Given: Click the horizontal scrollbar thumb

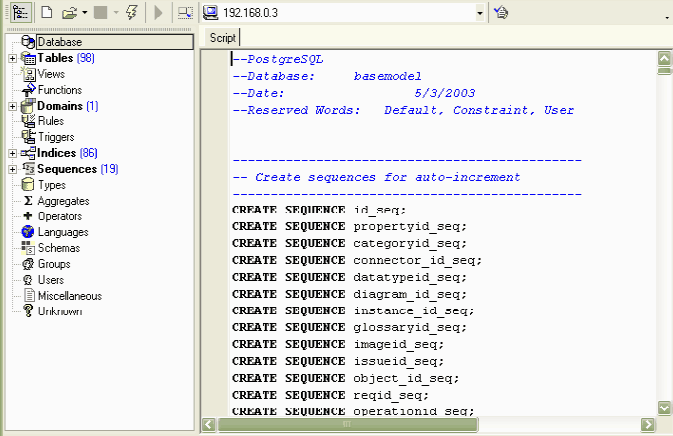Looking at the screenshot, I should (347, 424).
